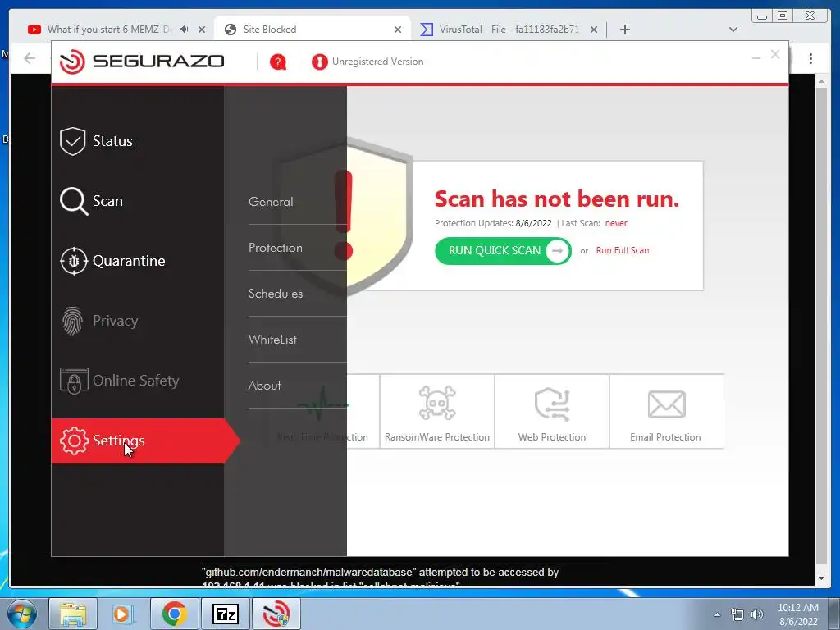The height and width of the screenshot is (630, 840).
Task: Click the network tray icon
Action: point(737,614)
